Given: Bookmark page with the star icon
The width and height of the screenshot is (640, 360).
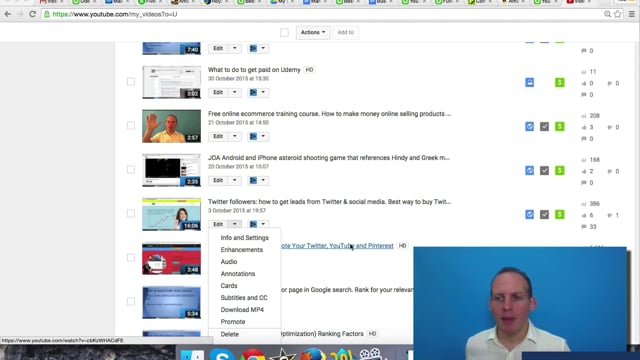Looking at the screenshot, I should pyautogui.click(x=618, y=14).
